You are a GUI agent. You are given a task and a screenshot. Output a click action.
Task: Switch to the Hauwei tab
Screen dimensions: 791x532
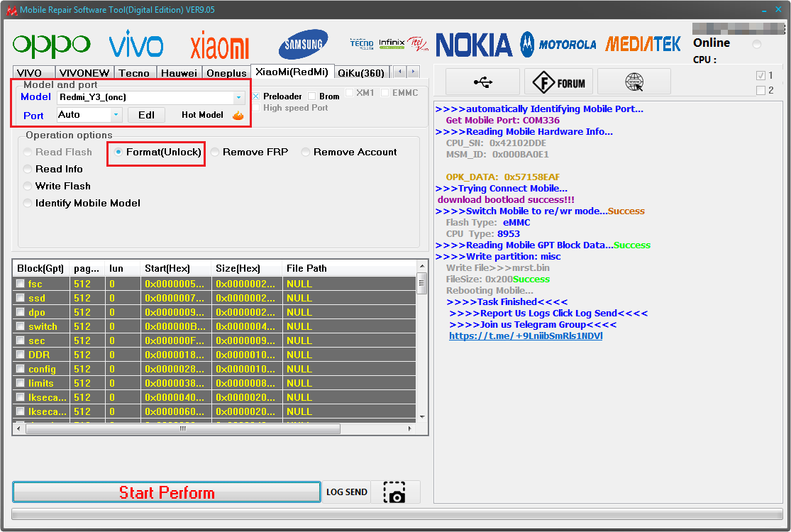[x=179, y=73]
